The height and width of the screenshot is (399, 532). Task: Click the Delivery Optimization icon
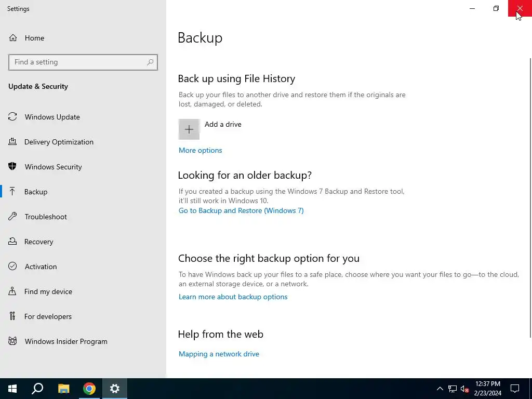(x=12, y=142)
